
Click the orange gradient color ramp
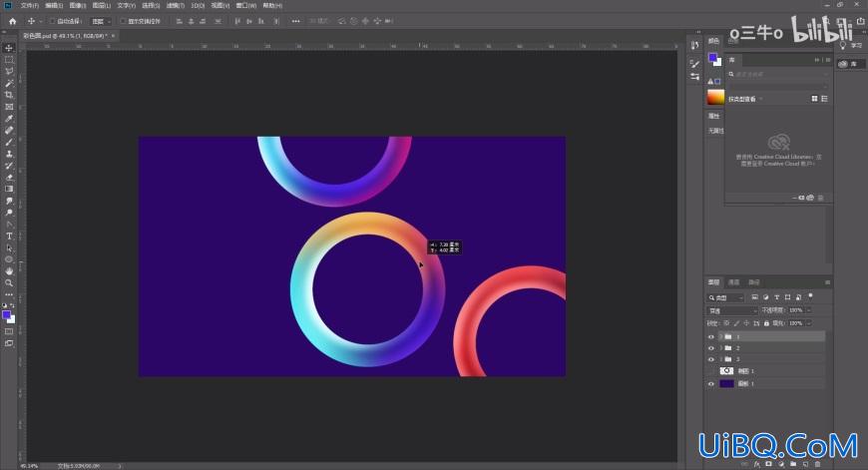coord(715,97)
